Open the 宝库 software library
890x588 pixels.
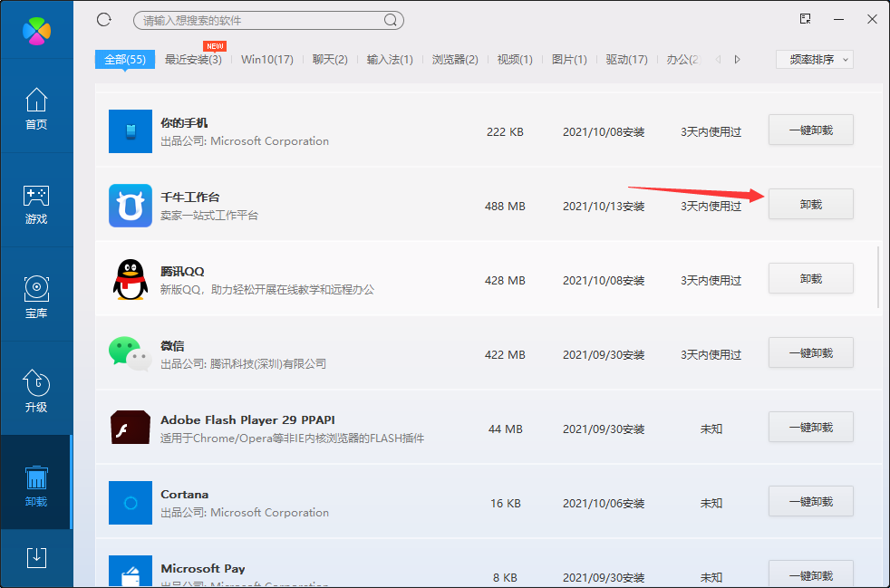pyautogui.click(x=36, y=297)
